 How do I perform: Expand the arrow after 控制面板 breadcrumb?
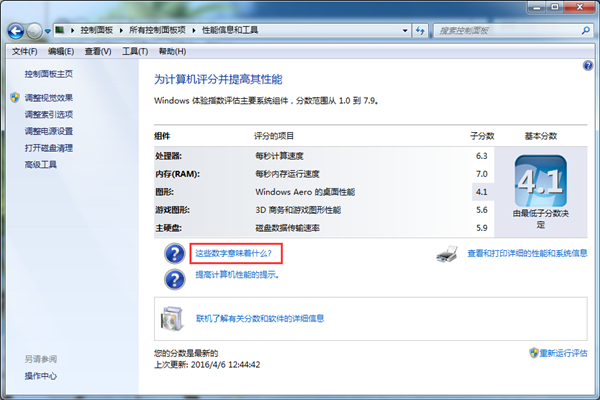click(x=121, y=30)
